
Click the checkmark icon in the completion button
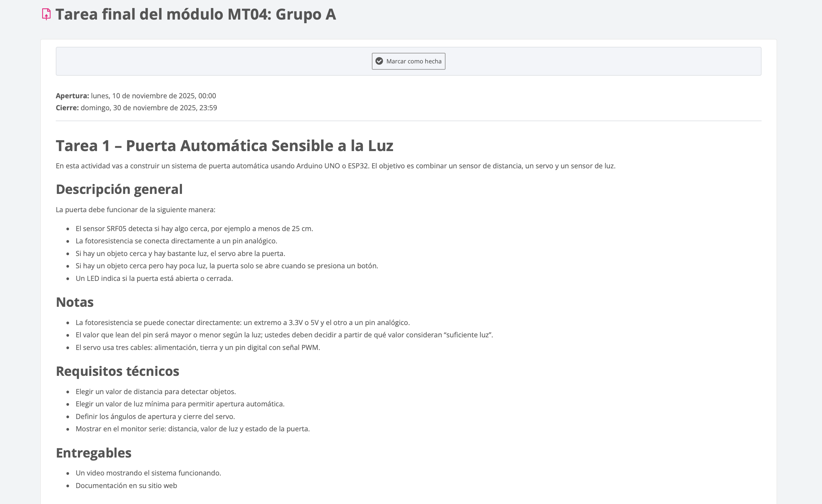(379, 61)
